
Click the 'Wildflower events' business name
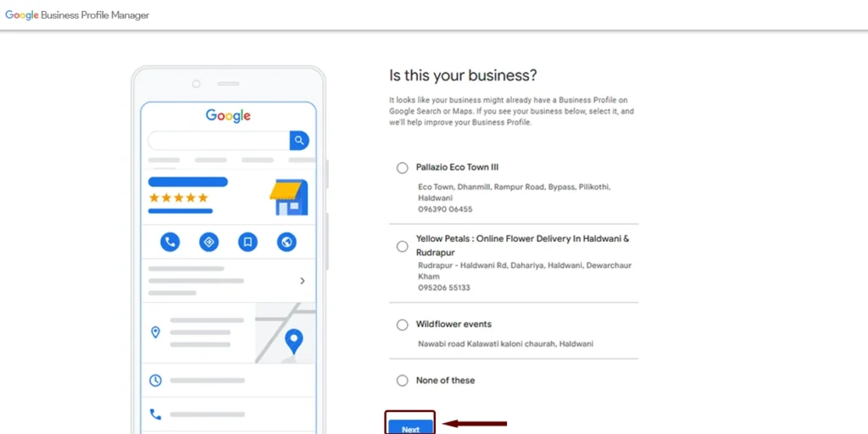[x=453, y=325]
